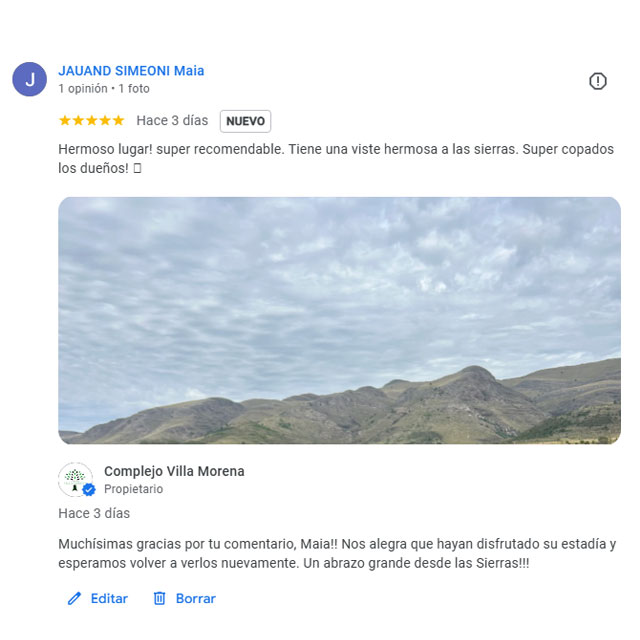The height and width of the screenshot is (640, 640).
Task: Click the owner reply's 'Hace 3 días' date
Action: click(x=94, y=513)
